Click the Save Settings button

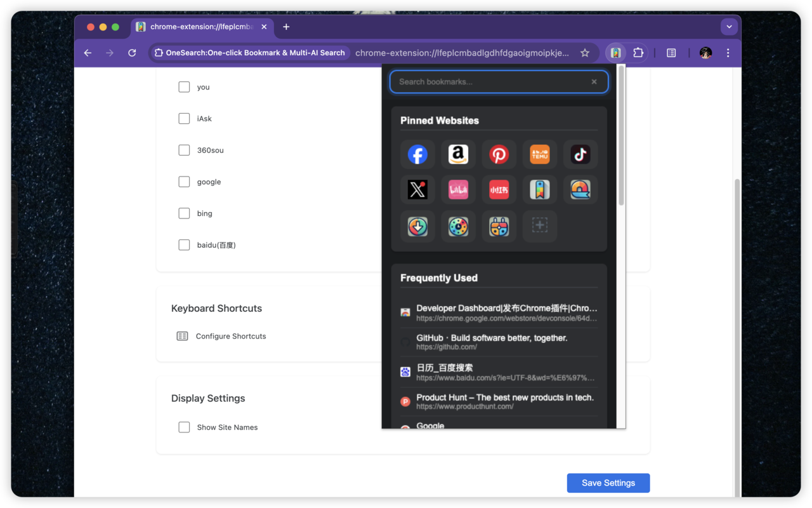[608, 483]
